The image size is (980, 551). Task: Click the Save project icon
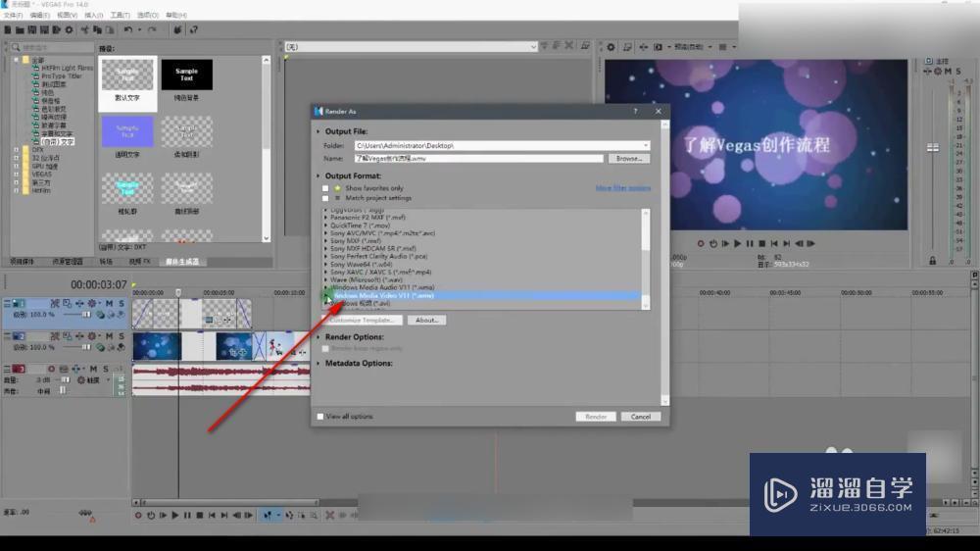point(32,30)
